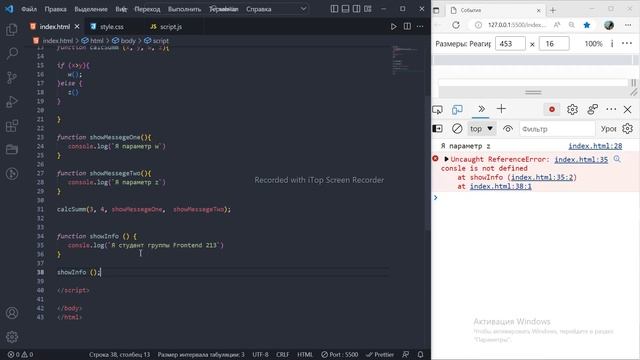Refresh the browser page
The width and height of the screenshot is (640, 360).
pos(456,25)
